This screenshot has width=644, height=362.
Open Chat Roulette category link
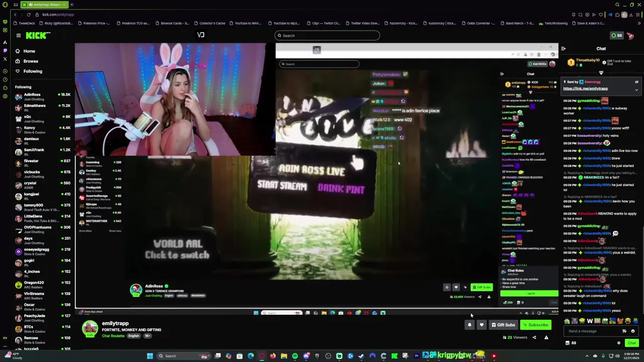[113, 336]
